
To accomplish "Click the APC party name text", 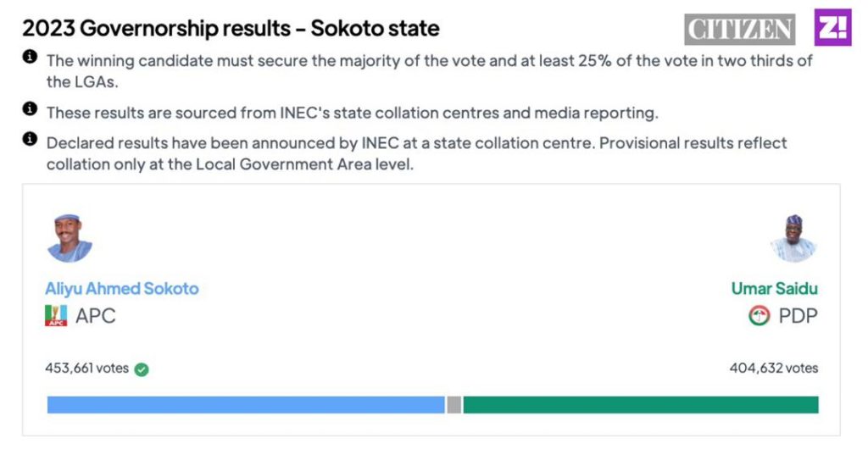I will tap(96, 316).
